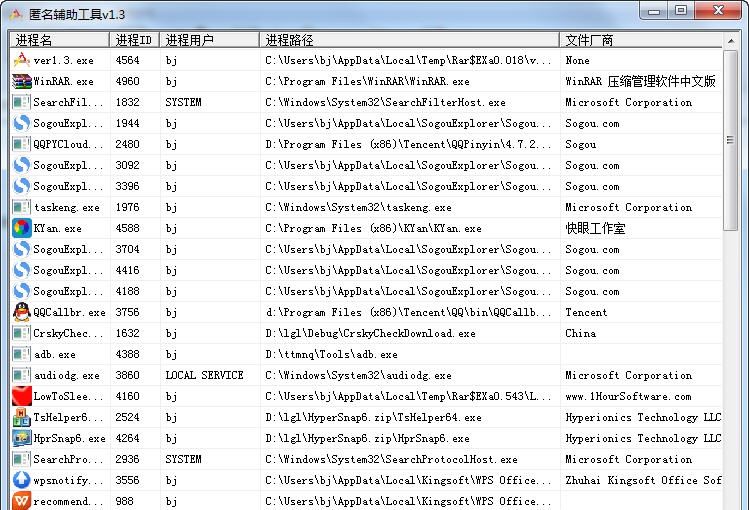Viewport: 749px width, 510px height.
Task: Click path D:\lgl\HyperSnap6.zip\HprSnap6.exe
Action: pyautogui.click(x=367, y=438)
